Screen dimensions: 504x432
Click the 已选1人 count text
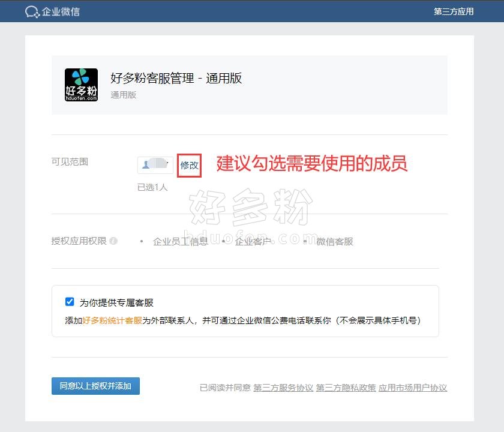tap(152, 187)
